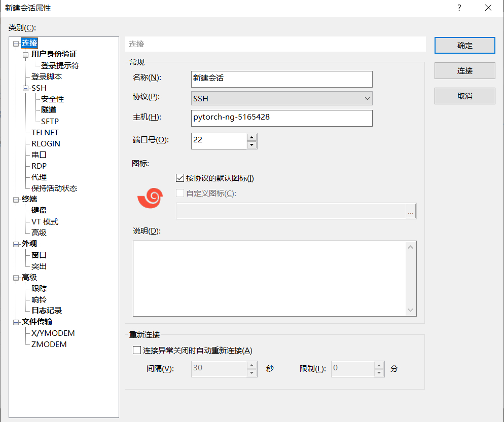
Task: Click the 主机 host input field
Action: [281, 118]
